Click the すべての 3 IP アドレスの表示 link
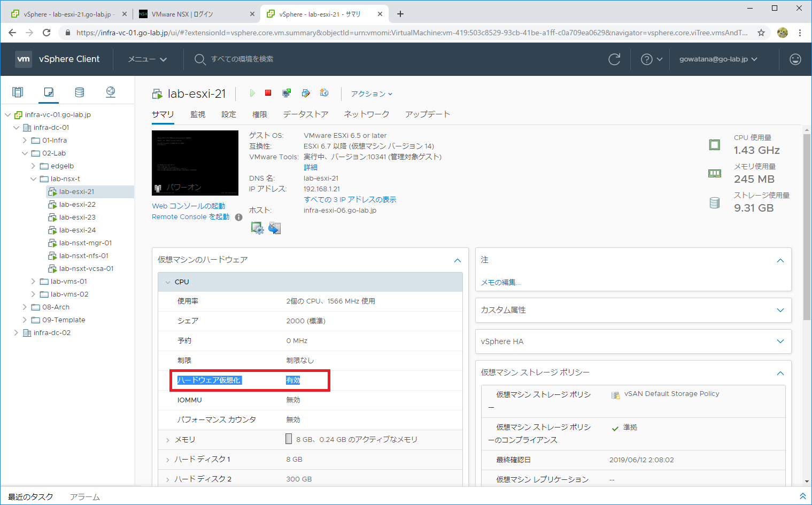This screenshot has height=505, width=812. coord(350,199)
